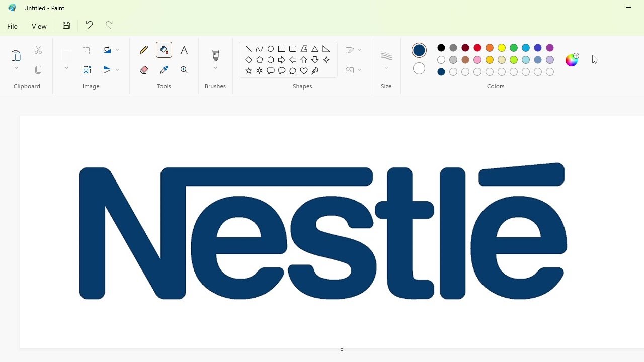Select the Magnifier zoom tool
This screenshot has width=644, height=362.
point(184,70)
